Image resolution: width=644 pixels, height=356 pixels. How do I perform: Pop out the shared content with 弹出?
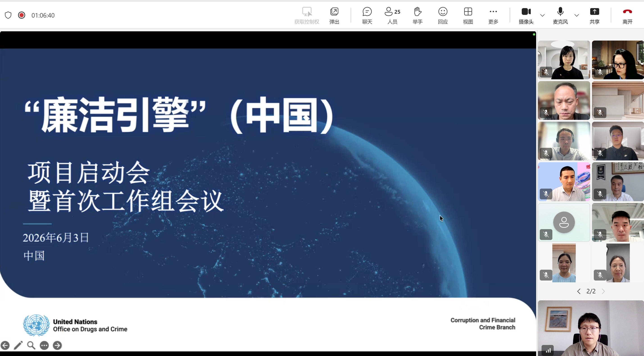point(334,16)
